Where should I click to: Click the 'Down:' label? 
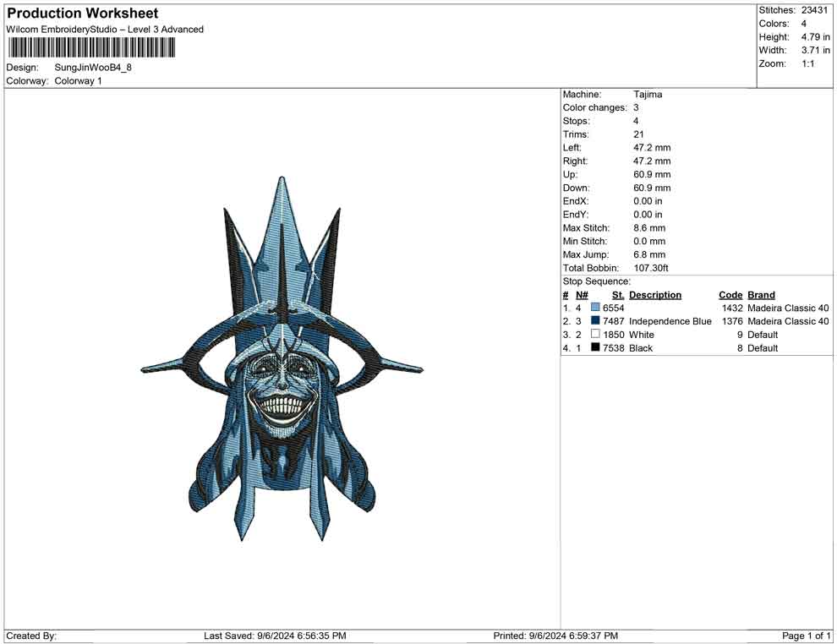[577, 188]
